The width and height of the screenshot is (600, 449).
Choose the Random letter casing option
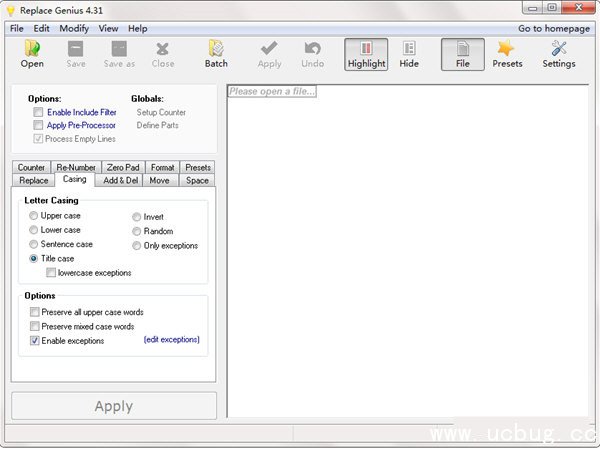(137, 231)
